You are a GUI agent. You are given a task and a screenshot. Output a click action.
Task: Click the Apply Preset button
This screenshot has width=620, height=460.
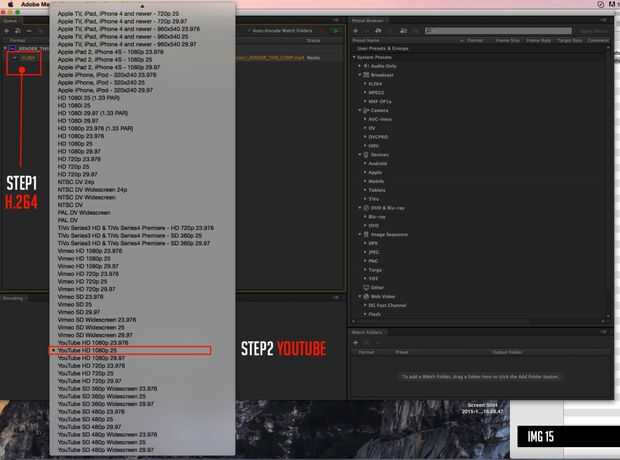click(594, 30)
